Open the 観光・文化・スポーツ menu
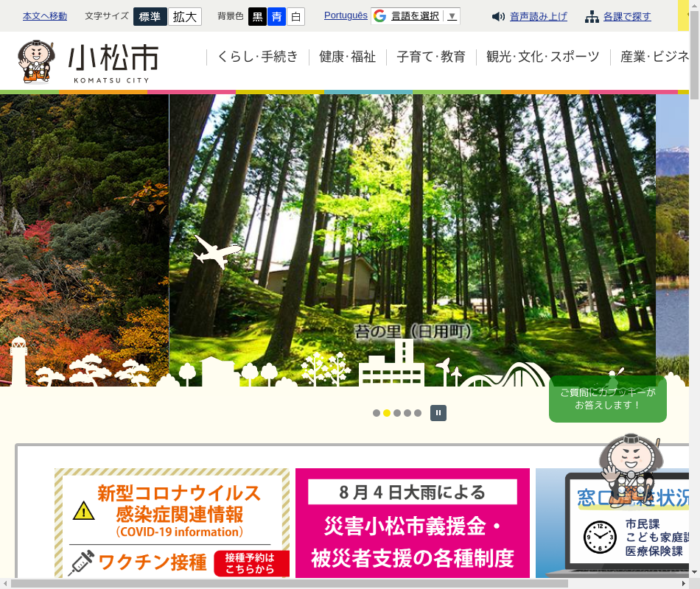This screenshot has width=700, height=589. tap(543, 57)
